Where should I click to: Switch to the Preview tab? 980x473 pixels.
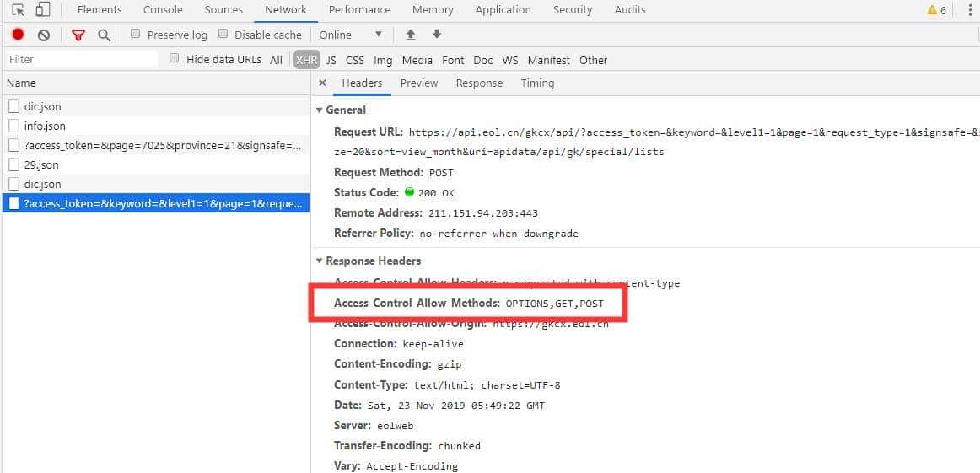pos(419,83)
